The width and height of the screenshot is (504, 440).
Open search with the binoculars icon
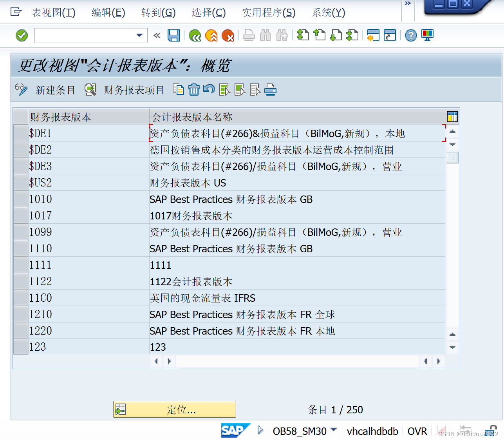click(x=265, y=35)
